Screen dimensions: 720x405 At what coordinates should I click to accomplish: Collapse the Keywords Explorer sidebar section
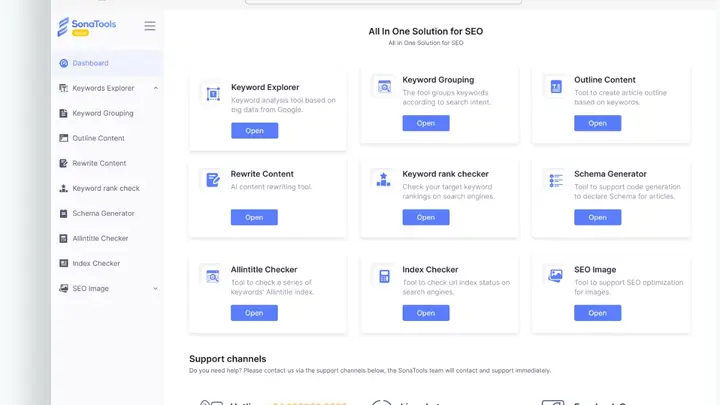[x=156, y=88]
